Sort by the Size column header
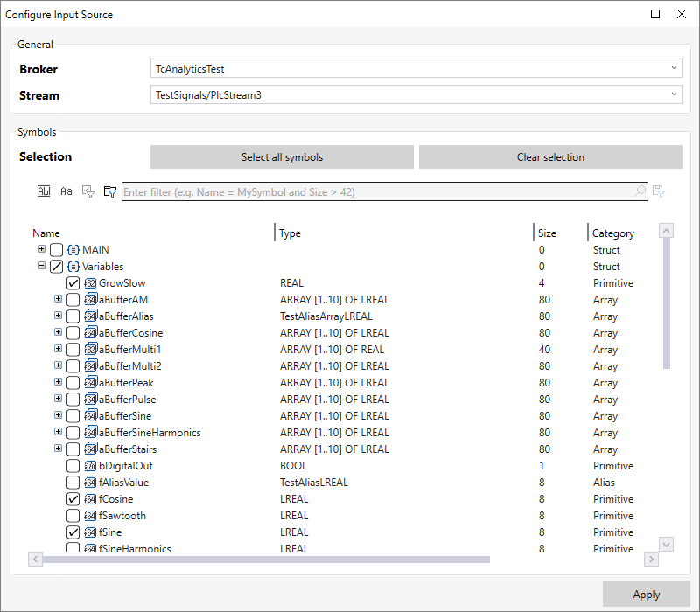The width and height of the screenshot is (700, 612). click(547, 233)
